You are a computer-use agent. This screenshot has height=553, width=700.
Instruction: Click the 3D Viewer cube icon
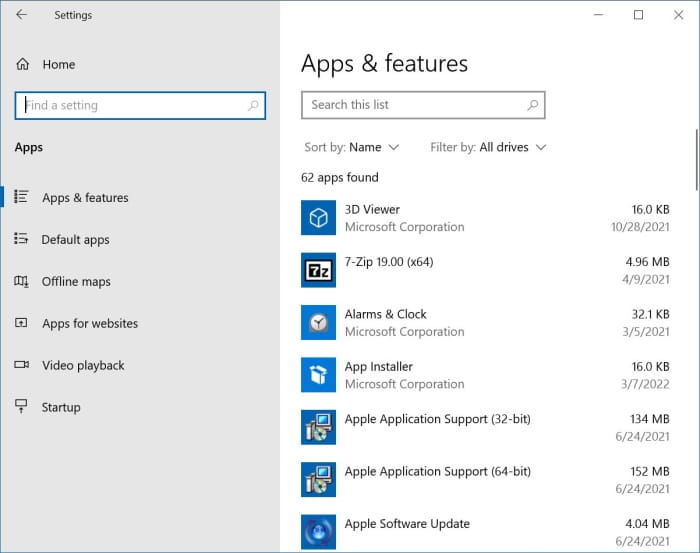tap(318, 218)
